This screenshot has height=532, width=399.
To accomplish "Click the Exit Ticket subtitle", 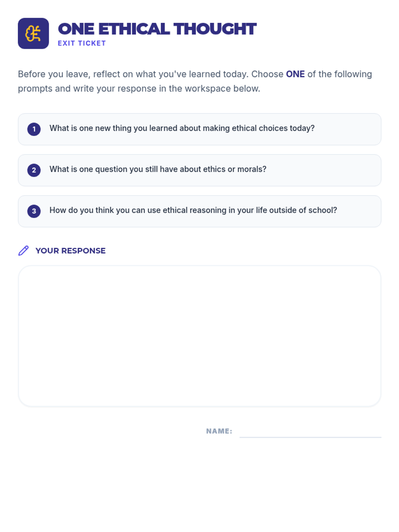I will (82, 43).
